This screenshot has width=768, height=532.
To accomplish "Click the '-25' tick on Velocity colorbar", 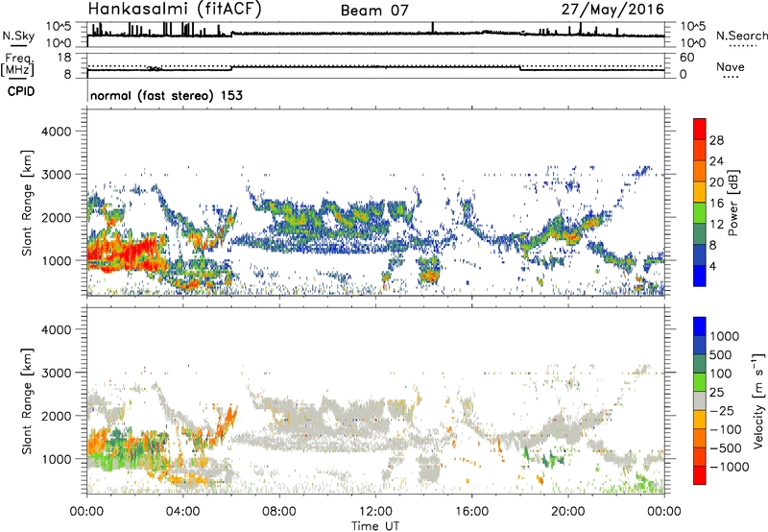I will coord(722,410).
